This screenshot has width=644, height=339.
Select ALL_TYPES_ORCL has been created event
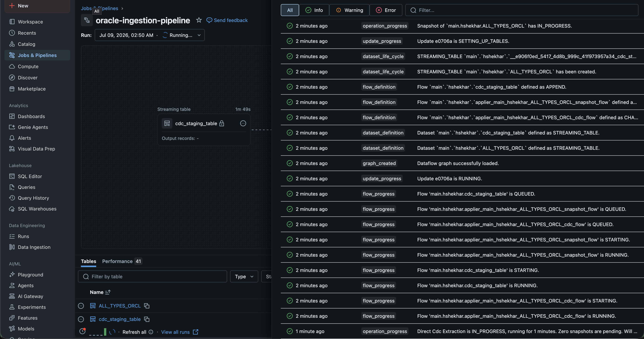click(x=462, y=72)
